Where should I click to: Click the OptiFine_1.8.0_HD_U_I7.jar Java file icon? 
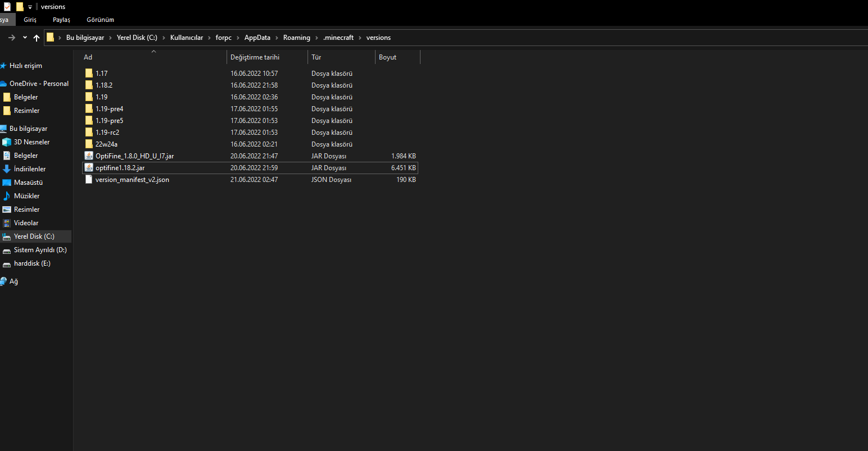click(89, 156)
